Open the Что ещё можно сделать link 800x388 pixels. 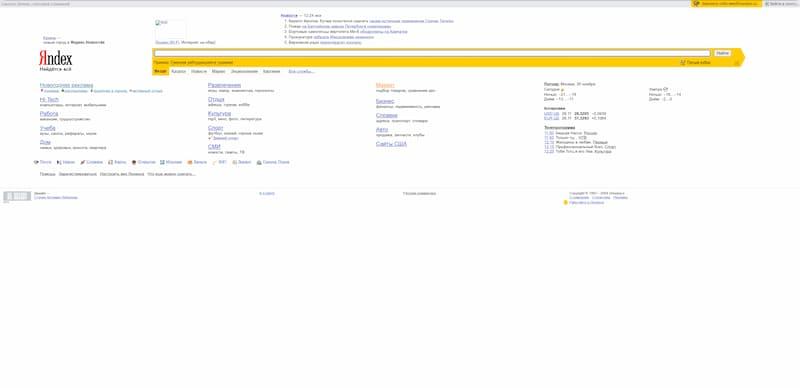coord(171,174)
